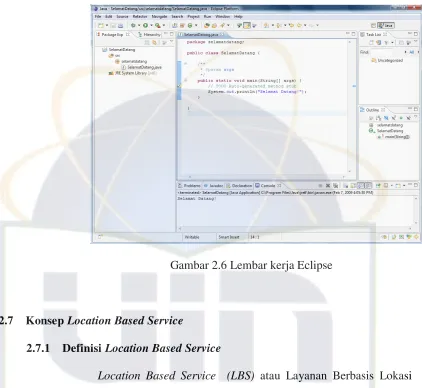Select the Java perspective button
Viewport: 422px width, 388px height.
(x=386, y=25)
